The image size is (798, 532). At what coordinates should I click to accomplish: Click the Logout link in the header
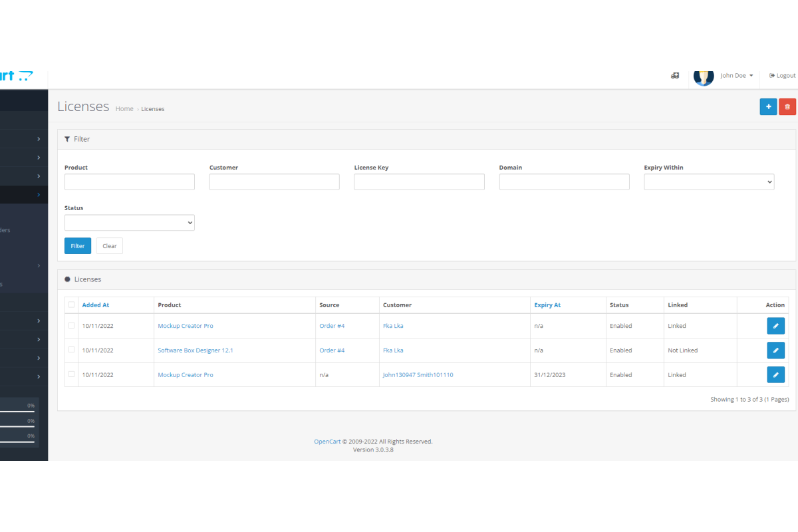782,76
